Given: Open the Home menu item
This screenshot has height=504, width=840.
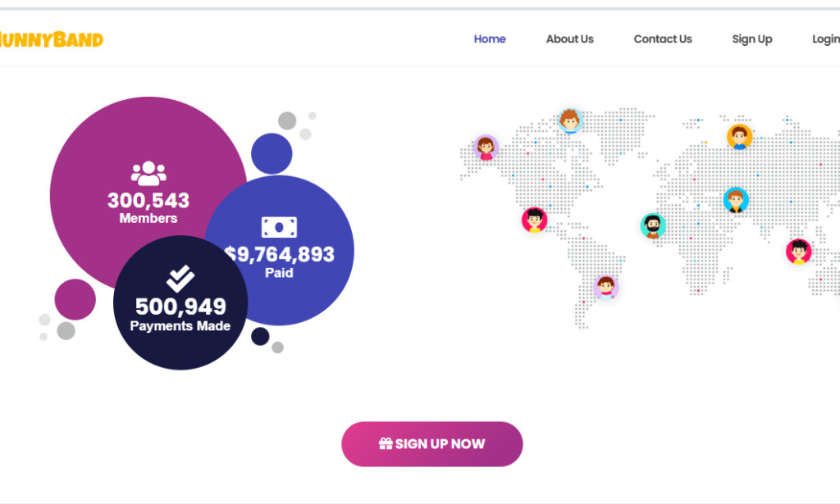Looking at the screenshot, I should [490, 39].
